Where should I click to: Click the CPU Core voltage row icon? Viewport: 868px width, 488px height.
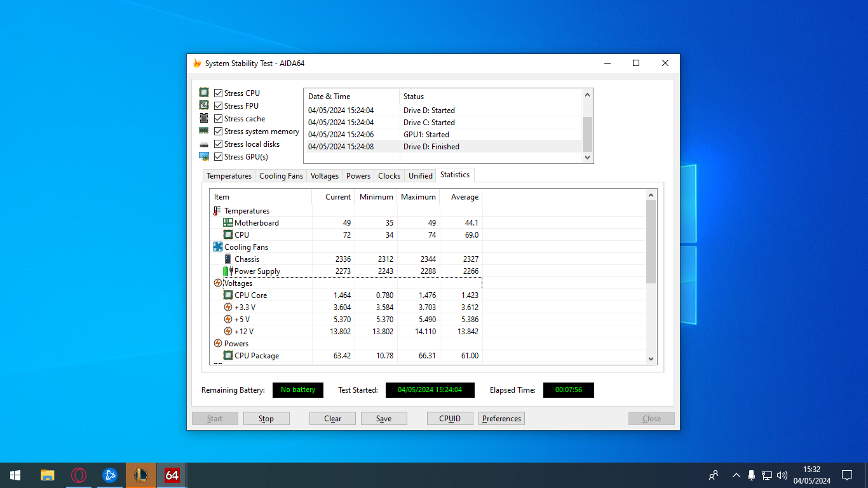pos(228,295)
